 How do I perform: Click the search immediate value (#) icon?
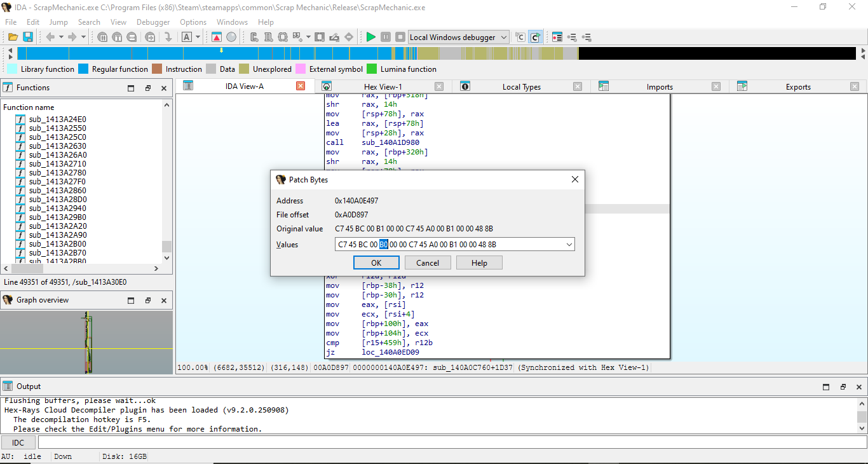coord(102,37)
